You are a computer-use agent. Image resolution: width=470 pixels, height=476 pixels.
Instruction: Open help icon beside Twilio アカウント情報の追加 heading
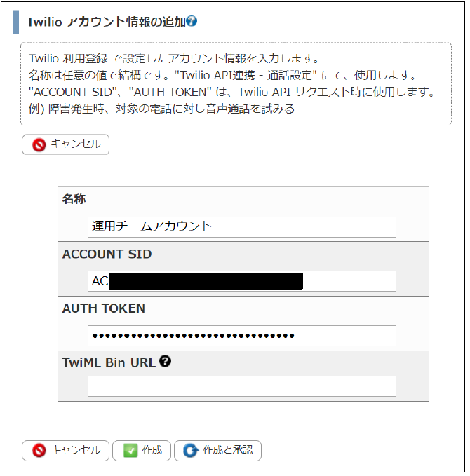pyautogui.click(x=192, y=21)
